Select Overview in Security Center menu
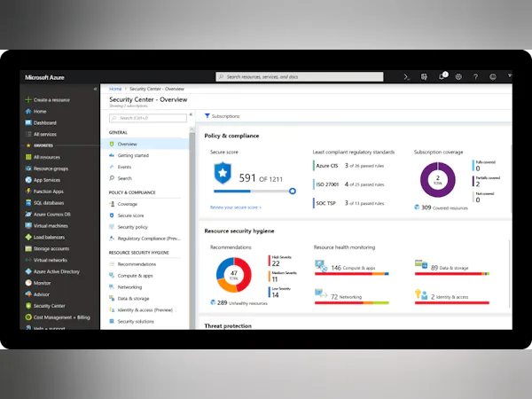This screenshot has width=532, height=399. tap(145, 144)
